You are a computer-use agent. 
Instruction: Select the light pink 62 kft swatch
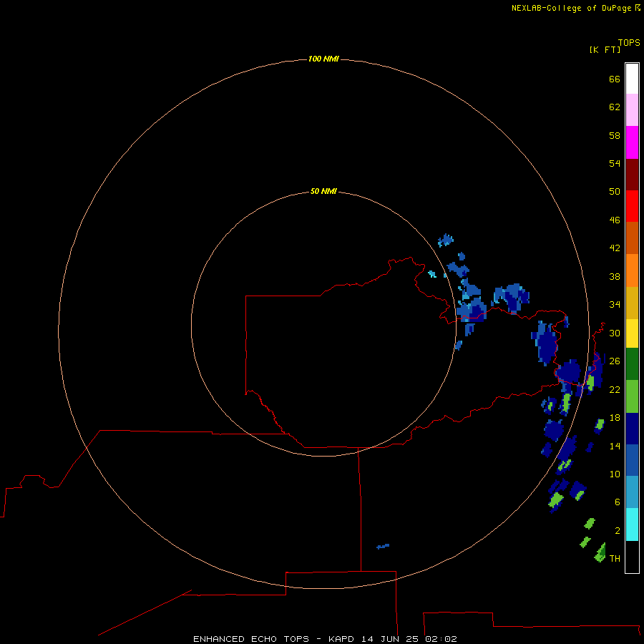click(632, 110)
